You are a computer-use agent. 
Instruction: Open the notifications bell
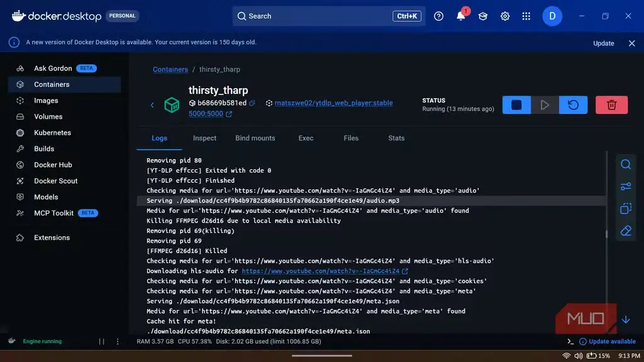click(461, 16)
